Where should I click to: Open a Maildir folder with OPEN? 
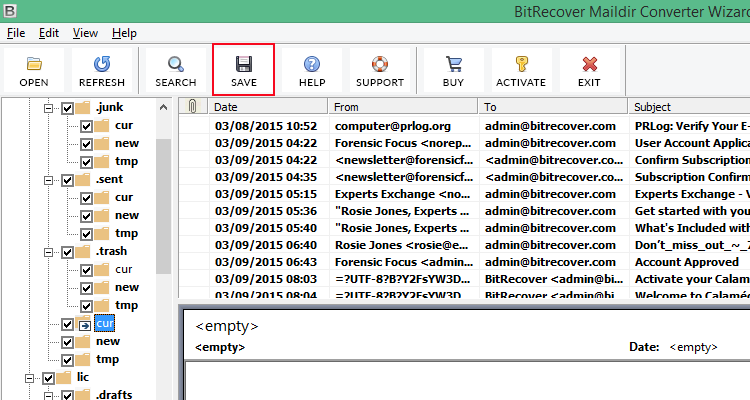(33, 70)
